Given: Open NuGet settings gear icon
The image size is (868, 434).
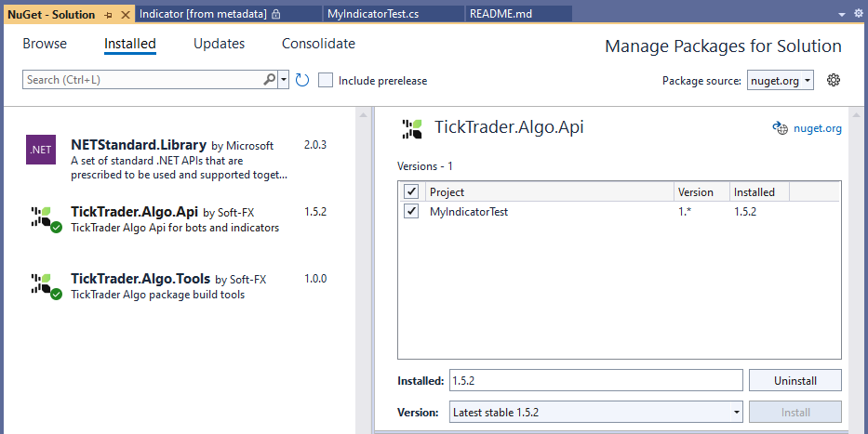Looking at the screenshot, I should pyautogui.click(x=834, y=80).
